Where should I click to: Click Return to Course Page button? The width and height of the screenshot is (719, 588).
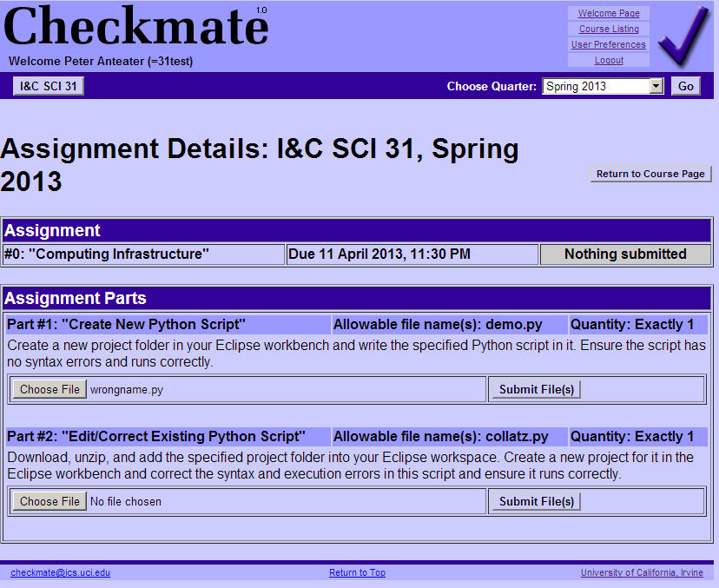(x=650, y=174)
